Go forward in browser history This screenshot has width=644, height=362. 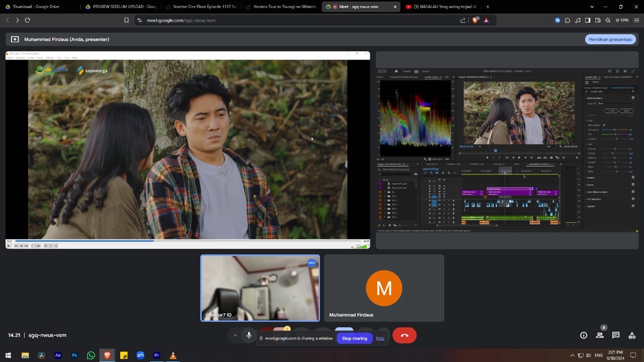pos(17,20)
